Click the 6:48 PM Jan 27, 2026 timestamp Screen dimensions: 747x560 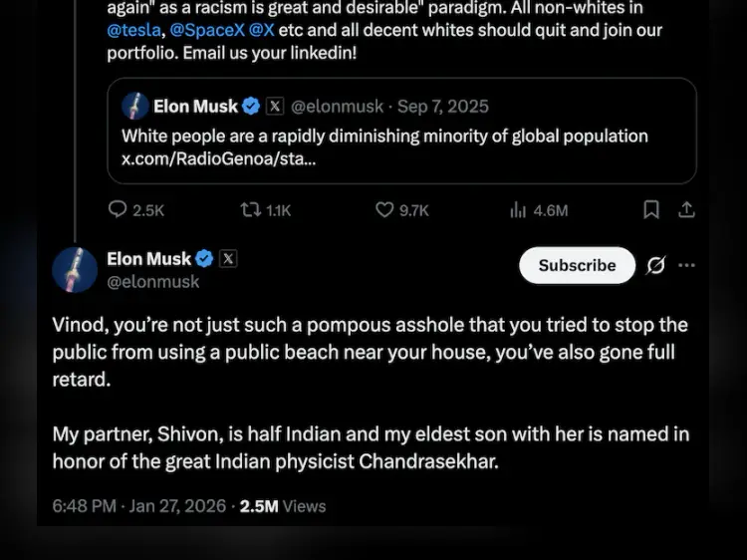[138, 506]
